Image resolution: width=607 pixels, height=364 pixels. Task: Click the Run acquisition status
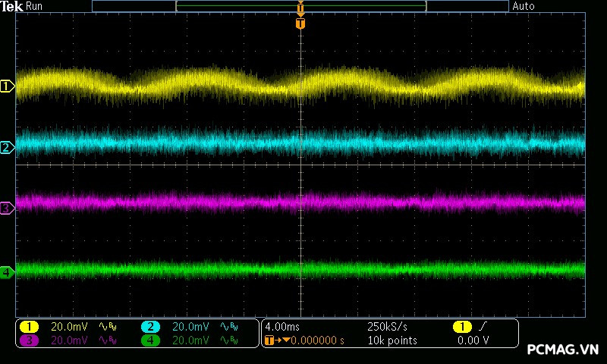[x=35, y=6]
